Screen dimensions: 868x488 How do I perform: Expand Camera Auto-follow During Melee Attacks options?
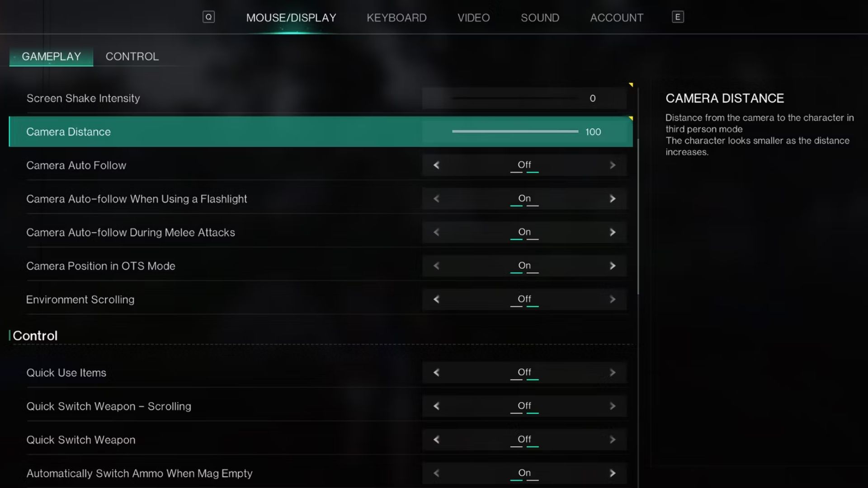[x=613, y=232]
